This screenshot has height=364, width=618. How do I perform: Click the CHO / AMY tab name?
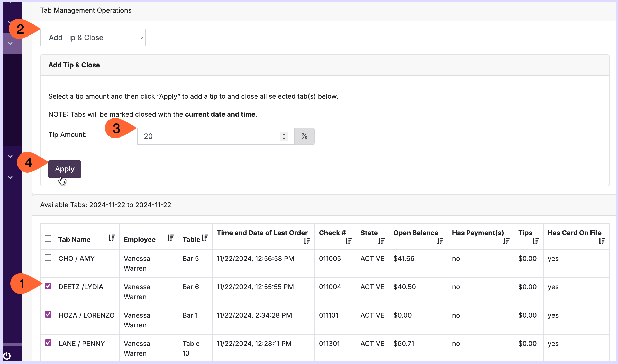(77, 259)
